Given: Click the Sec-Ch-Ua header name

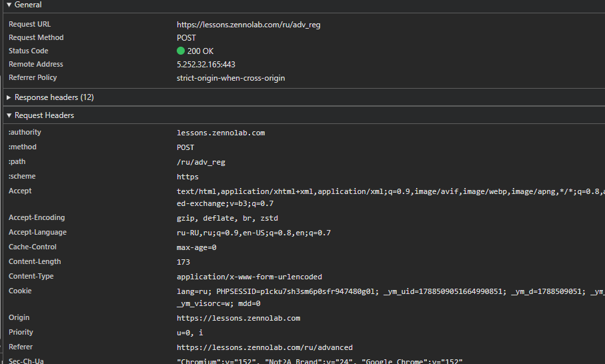Looking at the screenshot, I should pos(26,361).
